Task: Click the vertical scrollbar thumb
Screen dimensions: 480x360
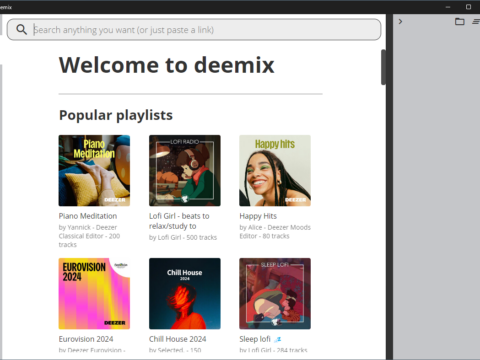Action: [383, 67]
